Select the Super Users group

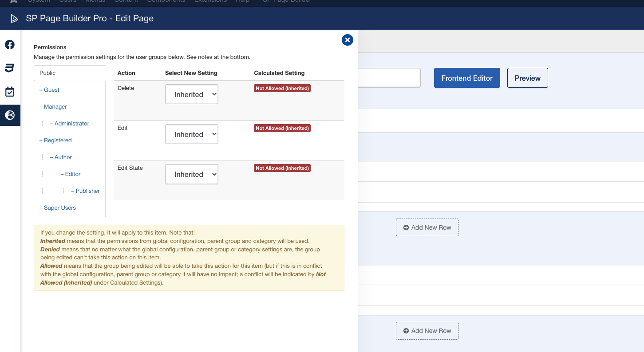point(59,208)
